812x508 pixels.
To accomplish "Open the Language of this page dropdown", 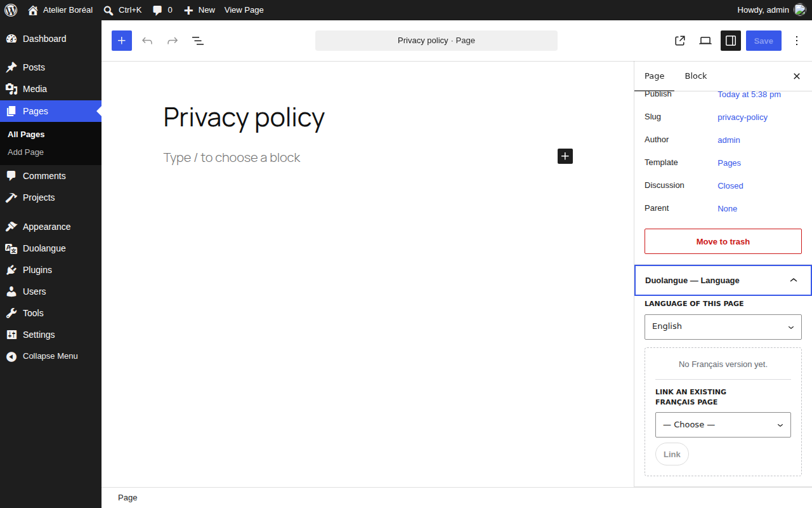I will click(723, 326).
